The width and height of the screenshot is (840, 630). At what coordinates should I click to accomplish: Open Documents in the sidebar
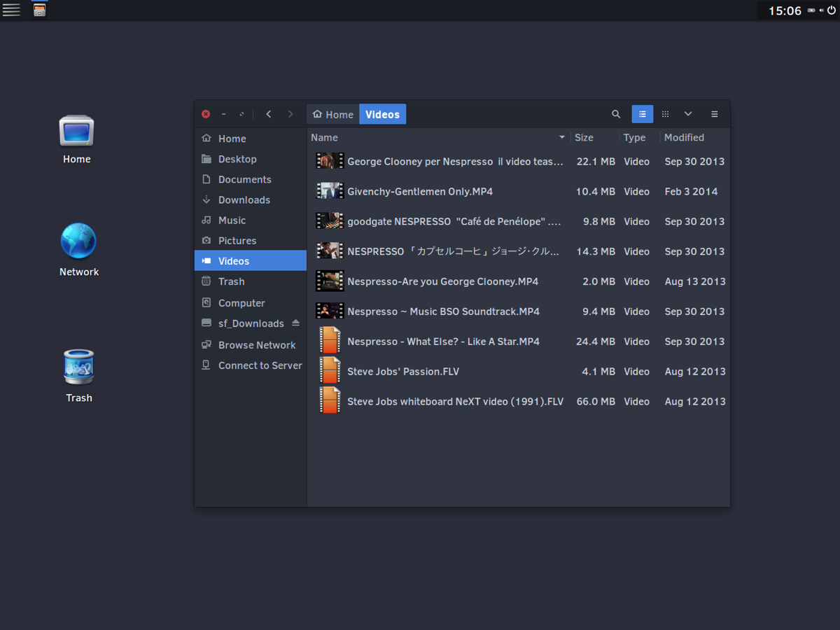click(x=251, y=179)
